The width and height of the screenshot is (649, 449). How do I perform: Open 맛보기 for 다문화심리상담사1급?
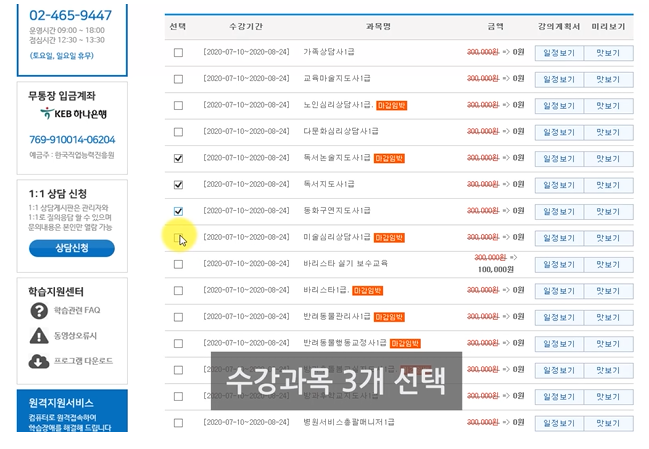click(x=608, y=132)
